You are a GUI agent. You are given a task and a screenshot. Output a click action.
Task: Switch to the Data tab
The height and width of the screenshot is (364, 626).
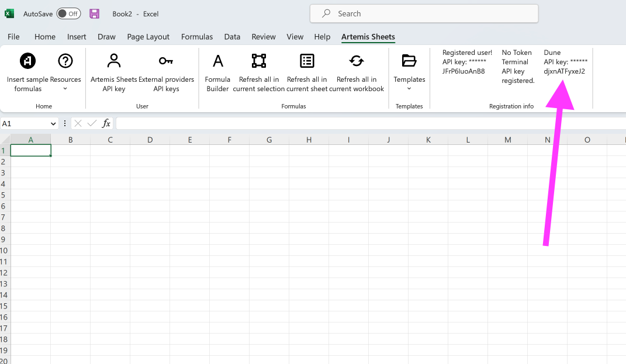point(232,37)
